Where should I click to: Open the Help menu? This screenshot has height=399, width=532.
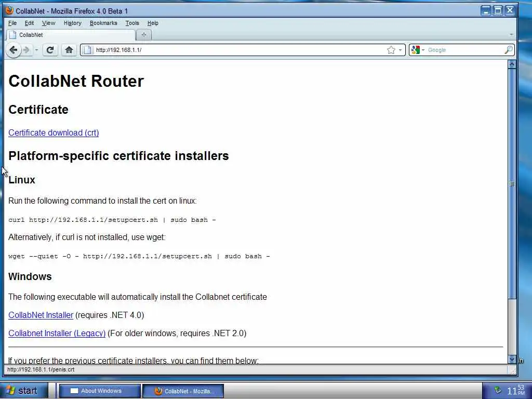tap(153, 23)
